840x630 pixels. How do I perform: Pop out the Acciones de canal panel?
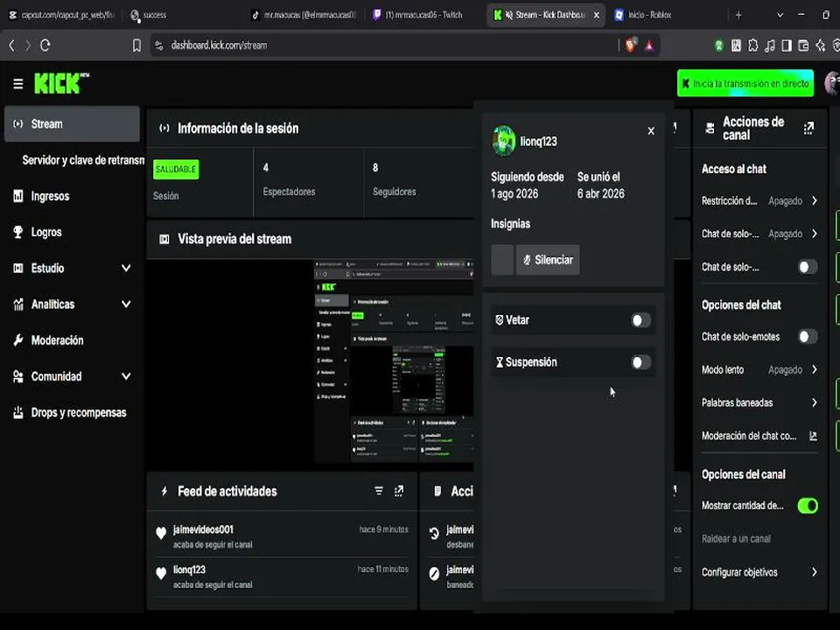808,128
